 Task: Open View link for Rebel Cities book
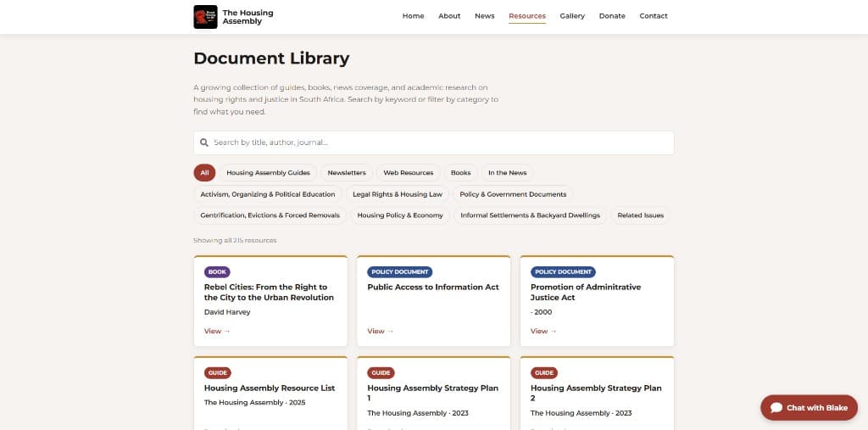217,332
